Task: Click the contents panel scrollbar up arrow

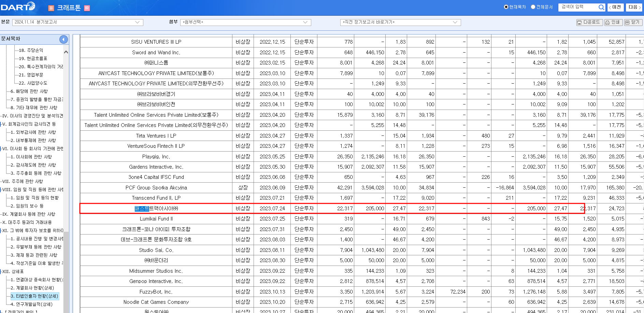Action: click(66, 52)
